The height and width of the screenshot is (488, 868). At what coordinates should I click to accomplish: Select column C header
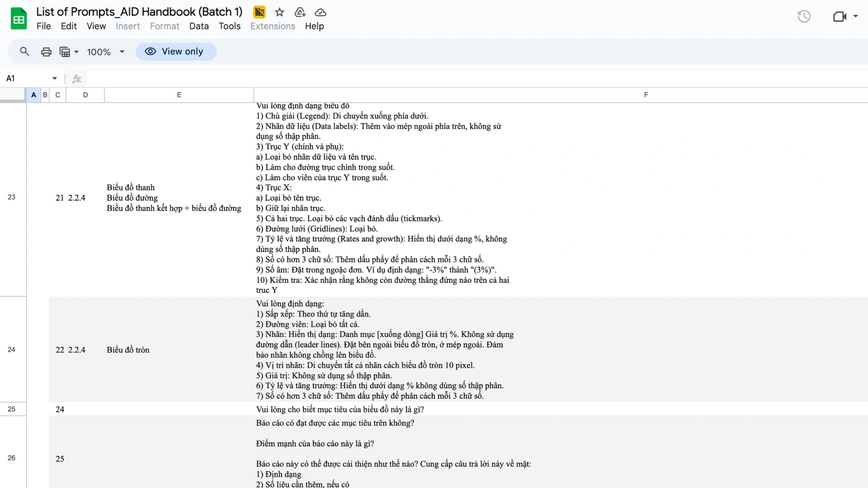tap(57, 95)
